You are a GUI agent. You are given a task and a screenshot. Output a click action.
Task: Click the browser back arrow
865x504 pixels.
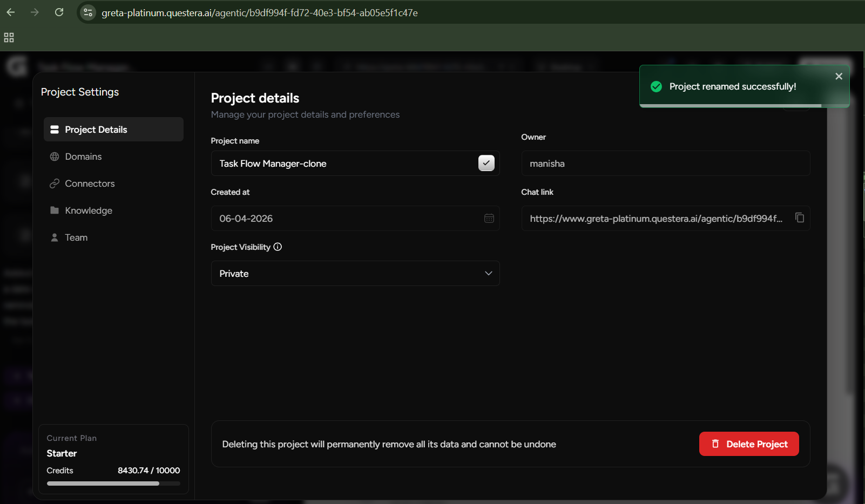11,12
